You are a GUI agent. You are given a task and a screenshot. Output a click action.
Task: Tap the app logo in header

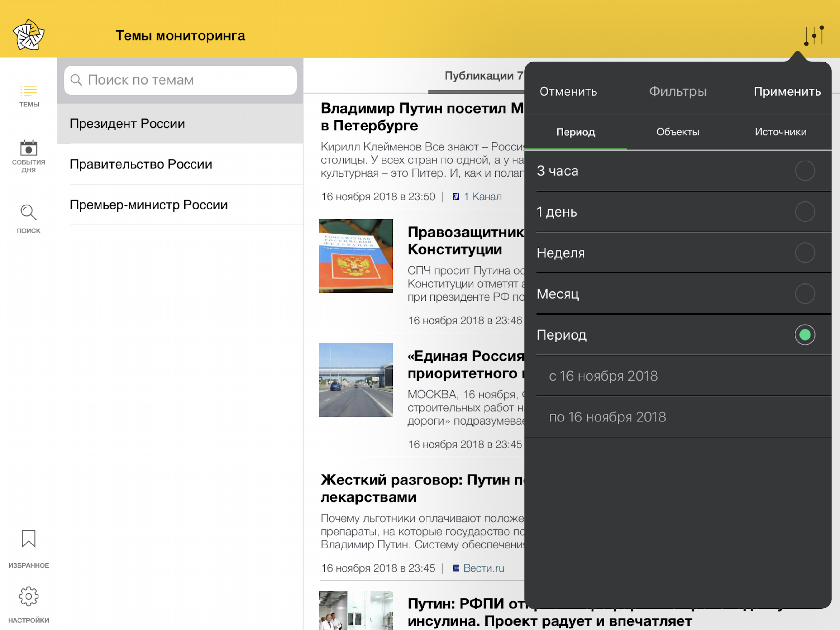(x=29, y=34)
